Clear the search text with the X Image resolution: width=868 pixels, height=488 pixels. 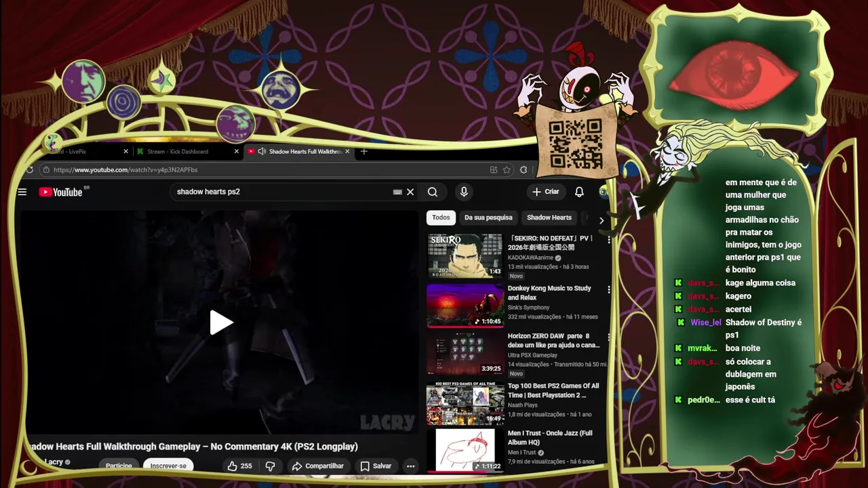(410, 192)
